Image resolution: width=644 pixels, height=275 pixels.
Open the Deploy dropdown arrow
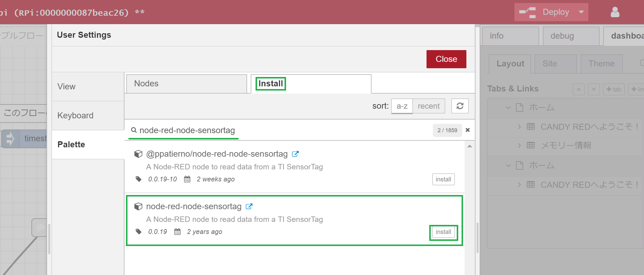(x=581, y=12)
